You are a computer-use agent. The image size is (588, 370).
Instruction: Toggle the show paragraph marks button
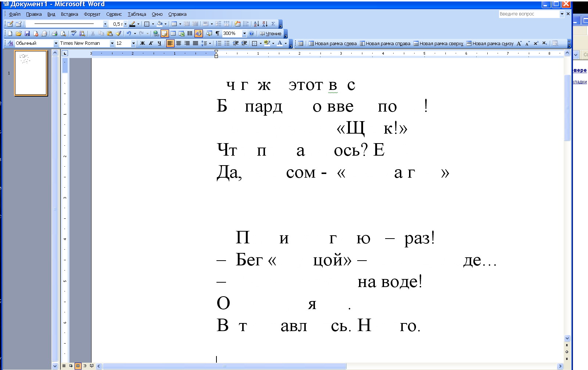click(x=218, y=33)
